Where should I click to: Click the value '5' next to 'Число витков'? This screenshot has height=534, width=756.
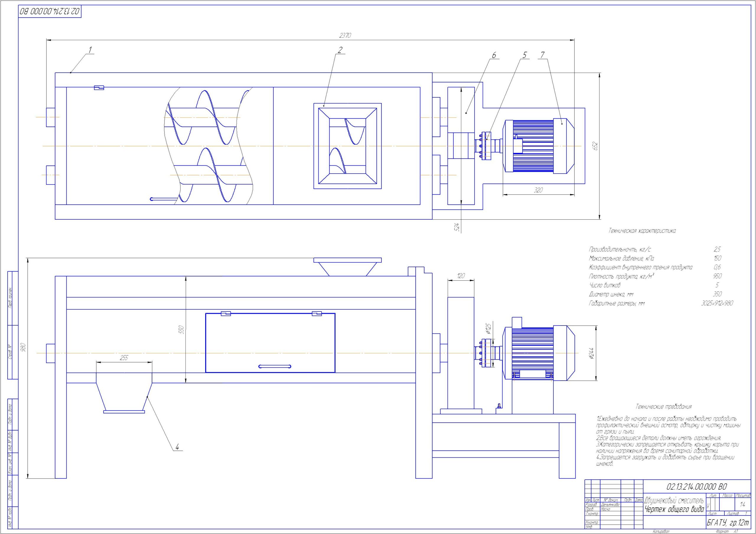717,285
